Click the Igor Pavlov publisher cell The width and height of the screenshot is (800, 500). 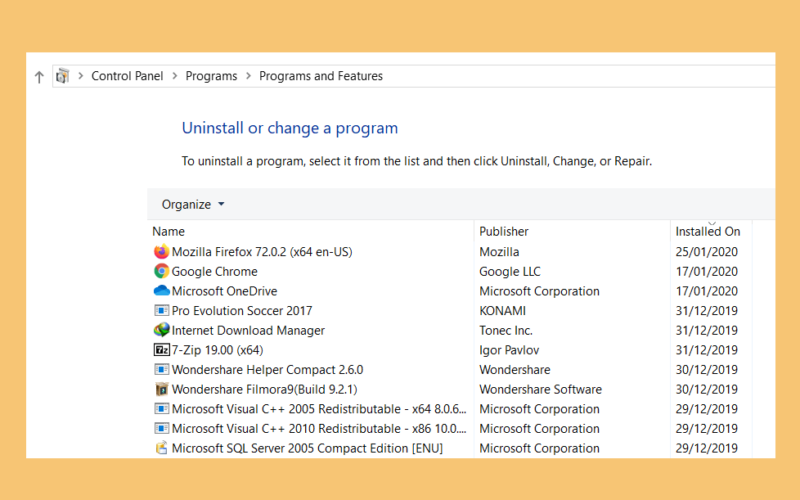[x=509, y=350]
